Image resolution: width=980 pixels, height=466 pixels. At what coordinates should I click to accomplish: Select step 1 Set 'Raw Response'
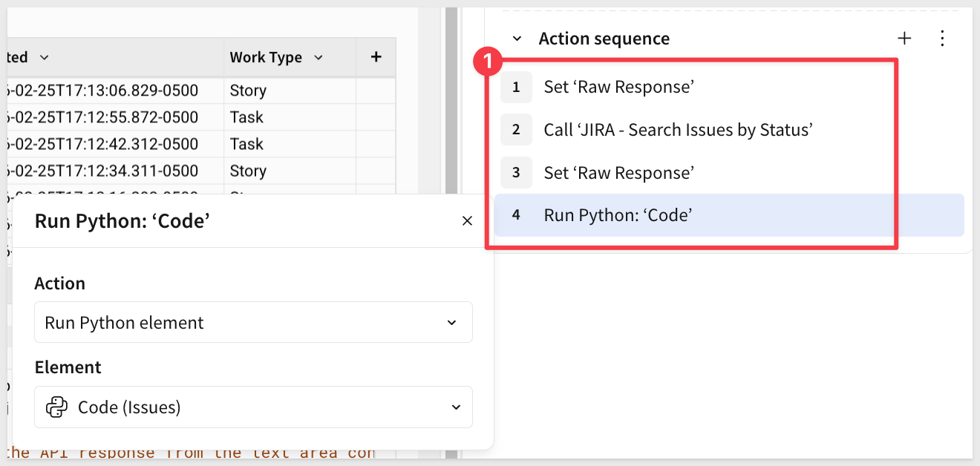pyautogui.click(x=618, y=87)
